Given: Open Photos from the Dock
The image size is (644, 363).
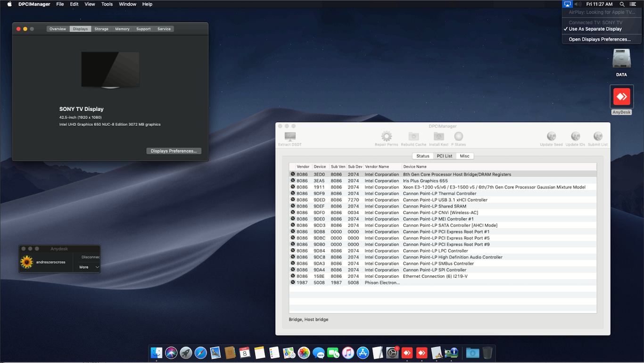Looking at the screenshot, I should pyautogui.click(x=304, y=353).
